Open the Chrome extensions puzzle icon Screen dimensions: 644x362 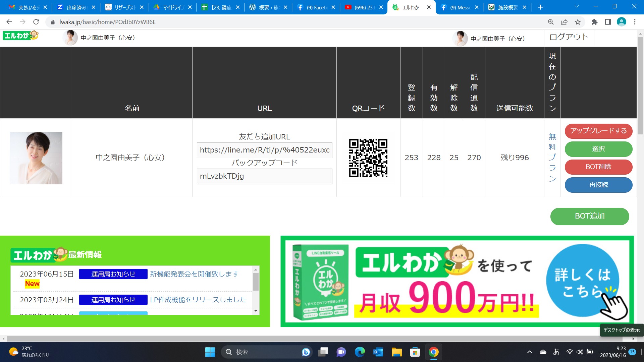click(594, 22)
